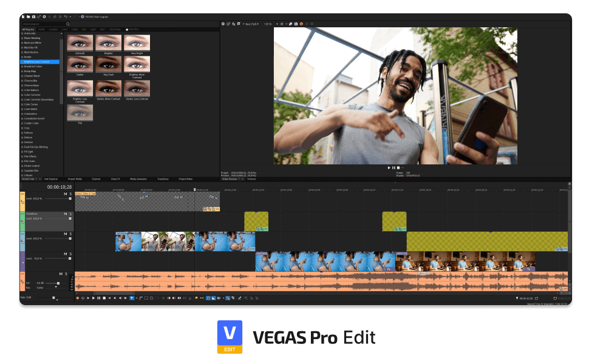Viewport: 589px width, 364px height.
Task: Open the edit tool dropdown arrow
Action: pos(137,298)
